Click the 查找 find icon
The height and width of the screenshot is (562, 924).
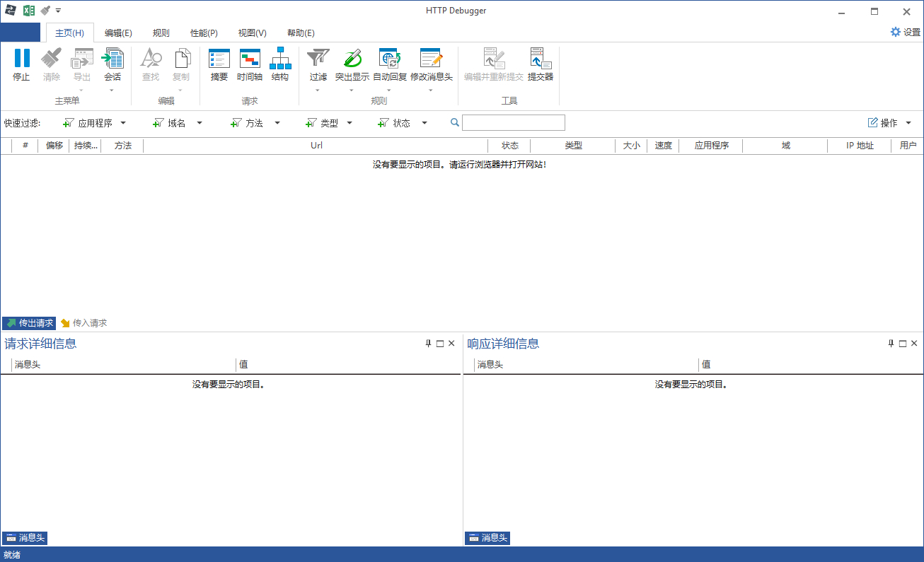(151, 58)
